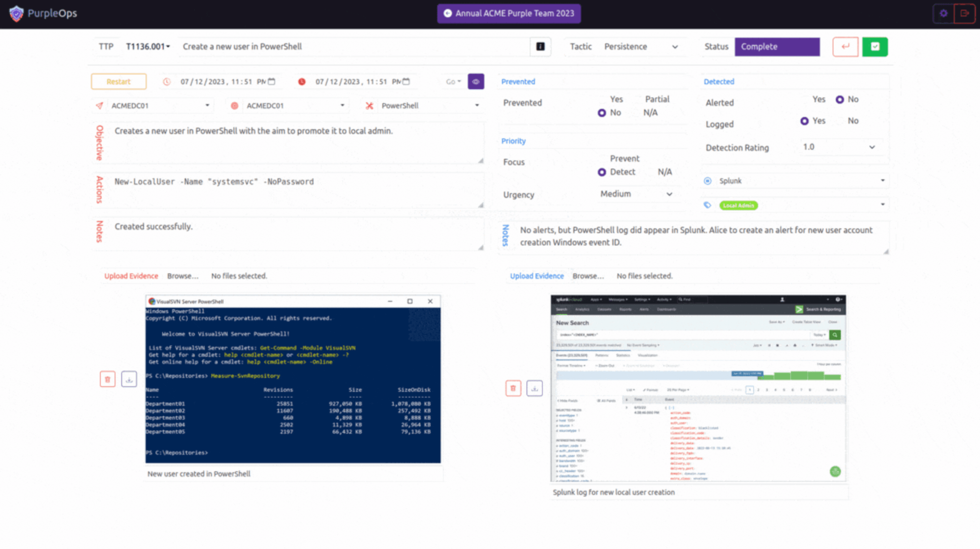Select Prevented Partial option
Viewport: 980px width, 549px height.
click(x=657, y=99)
